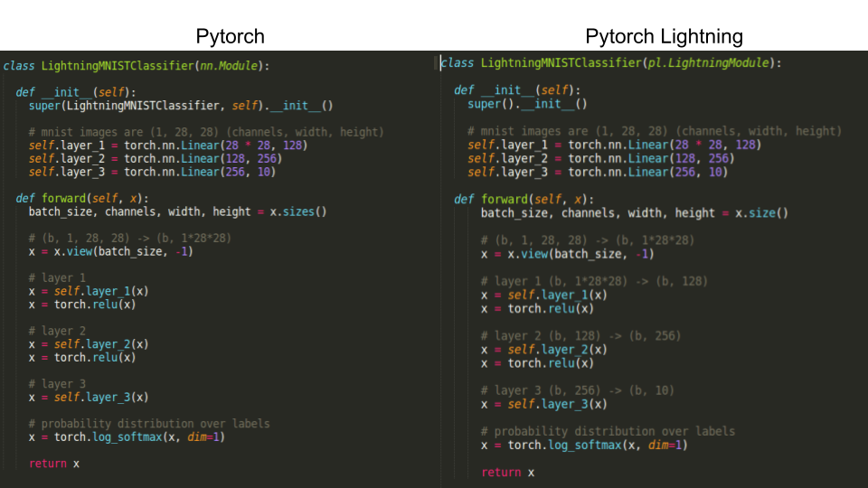Click the mnist images comment in the Lightning code
Viewport: 868px width, 488px height.
655,131
